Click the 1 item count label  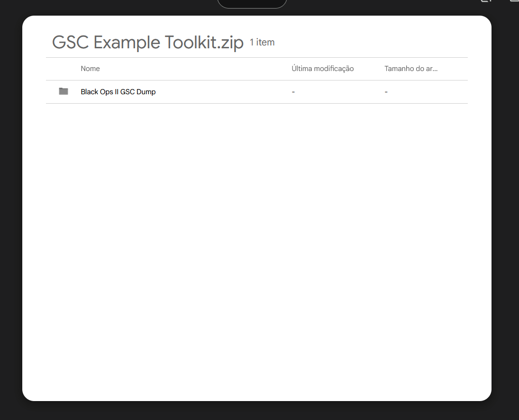(262, 43)
